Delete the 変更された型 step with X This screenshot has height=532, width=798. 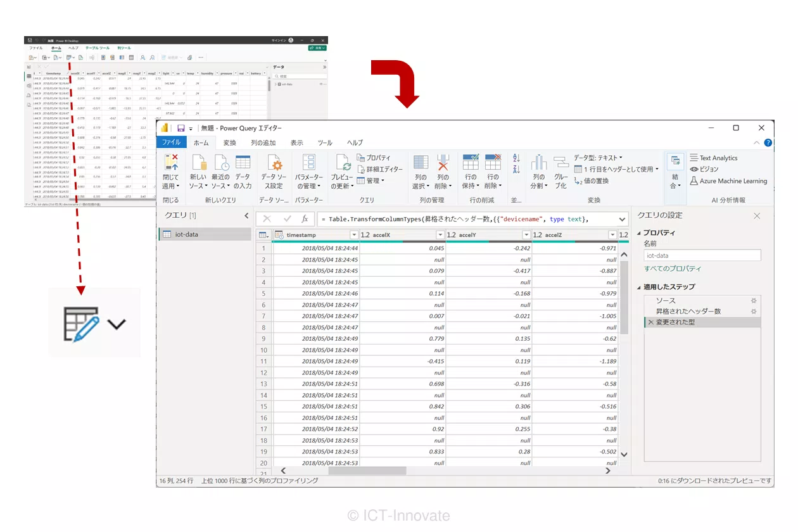[650, 322]
